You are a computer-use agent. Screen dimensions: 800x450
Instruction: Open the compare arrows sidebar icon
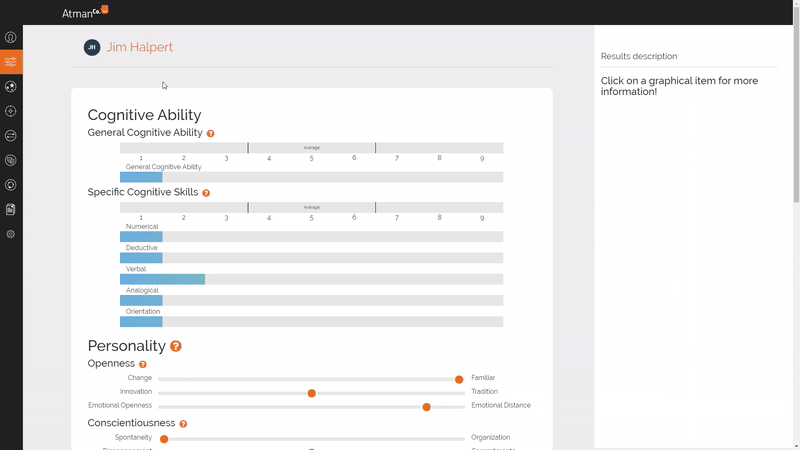click(x=11, y=136)
